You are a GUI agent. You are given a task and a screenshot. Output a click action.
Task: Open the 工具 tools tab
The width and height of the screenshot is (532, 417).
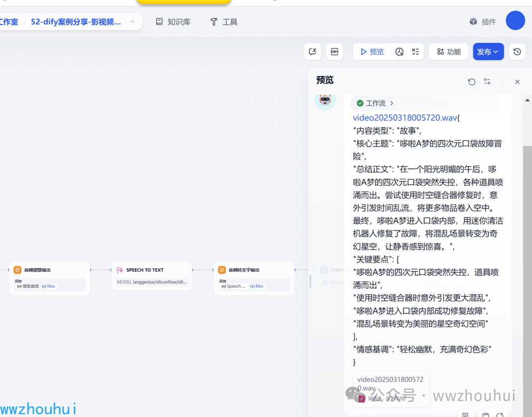pyautogui.click(x=224, y=22)
